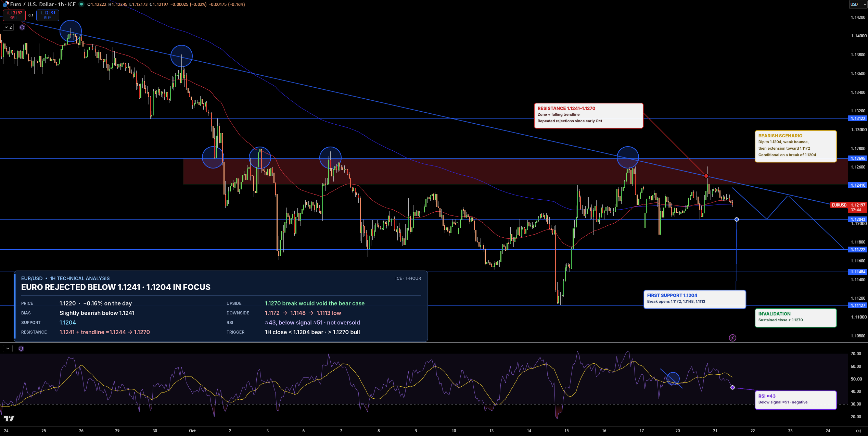Click the 1.11722 price axis label
Image resolution: width=868 pixels, height=436 pixels.
[858, 250]
